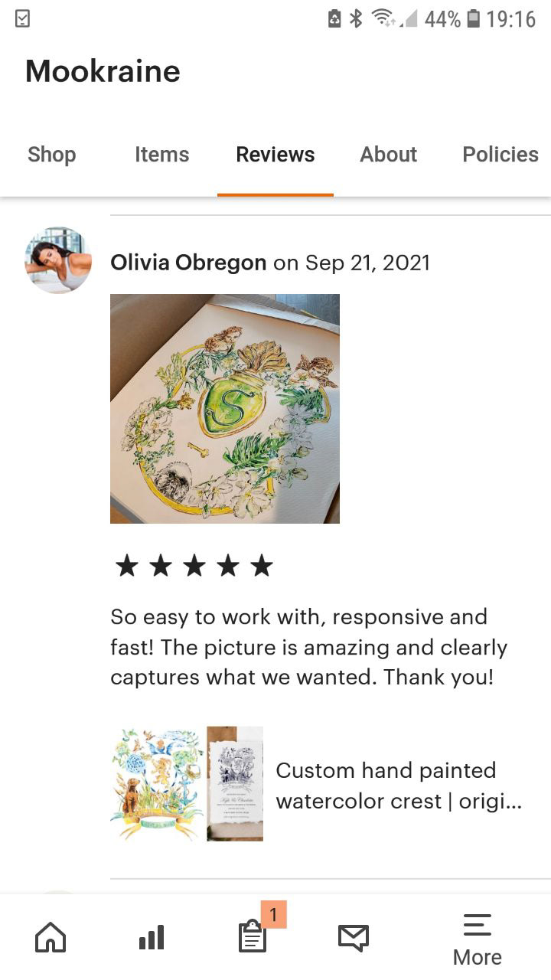
Task: Tap the watercolor crest listing thumbnail
Action: 187,784
